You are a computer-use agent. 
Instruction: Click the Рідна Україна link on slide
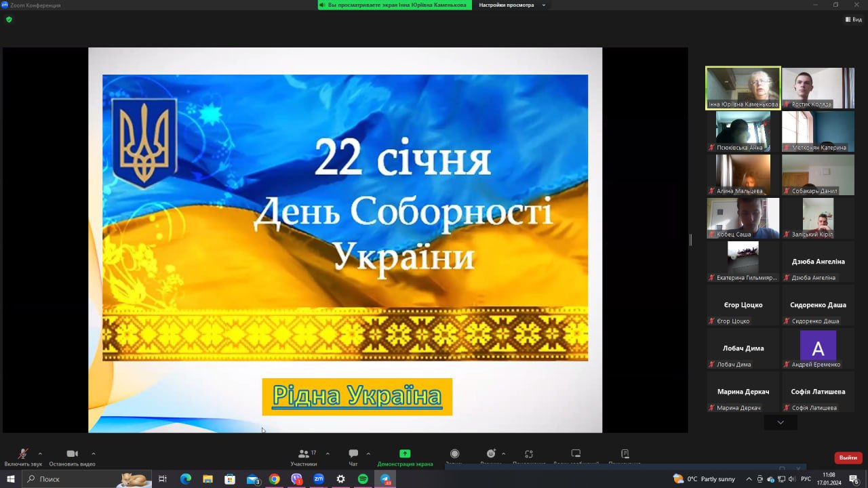357,396
